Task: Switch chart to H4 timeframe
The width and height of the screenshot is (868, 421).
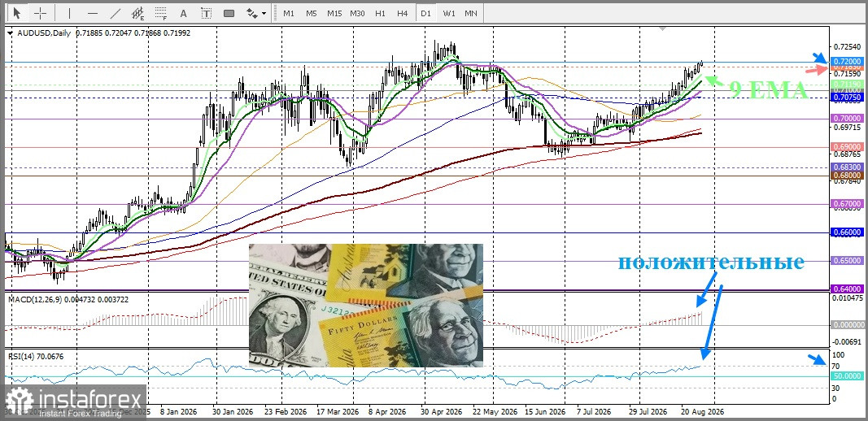Action: pyautogui.click(x=403, y=13)
